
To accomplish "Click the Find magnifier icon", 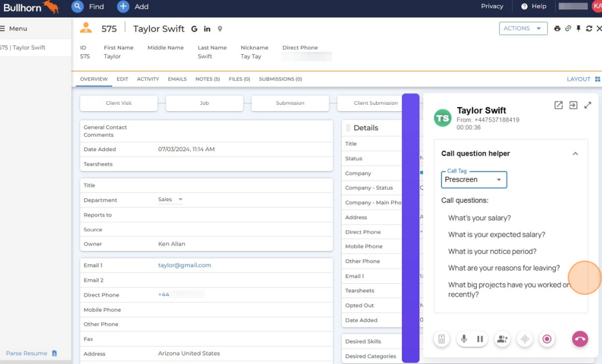I will pos(77,6).
